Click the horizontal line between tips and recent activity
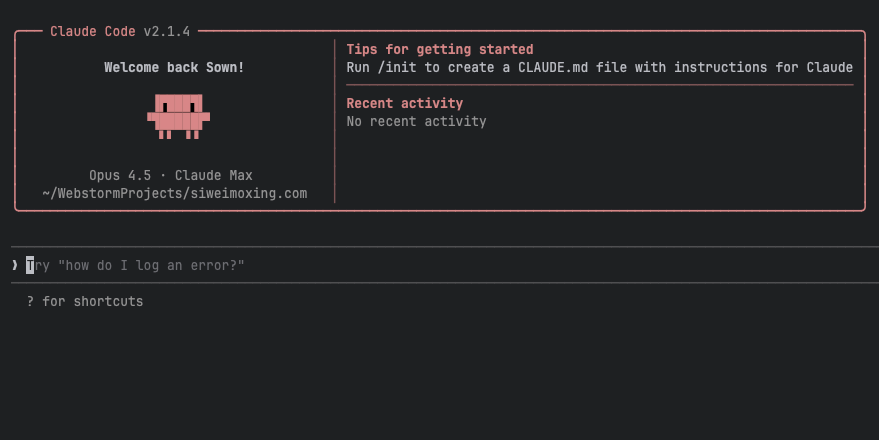The height and width of the screenshot is (440, 879). point(600,85)
